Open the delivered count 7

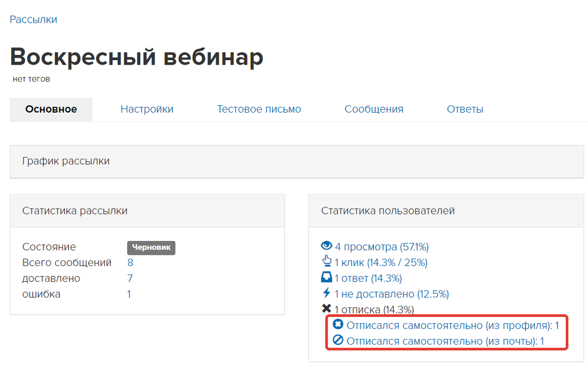[x=130, y=278]
